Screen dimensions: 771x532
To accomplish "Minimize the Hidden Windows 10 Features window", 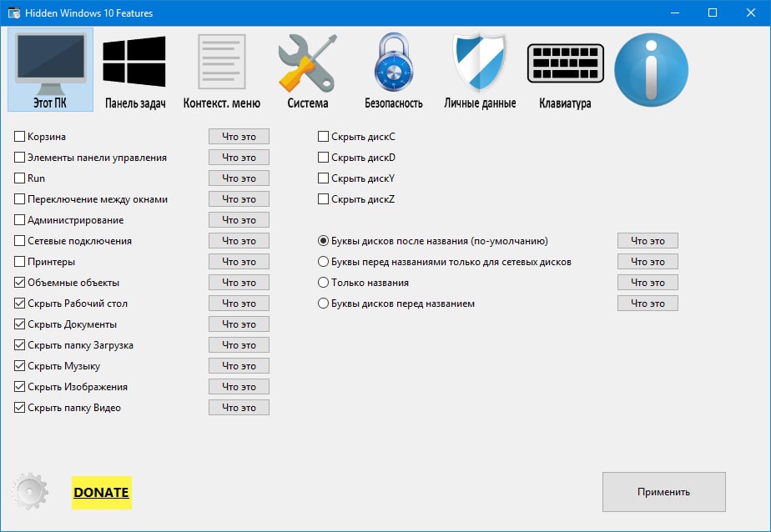I will coord(674,13).
